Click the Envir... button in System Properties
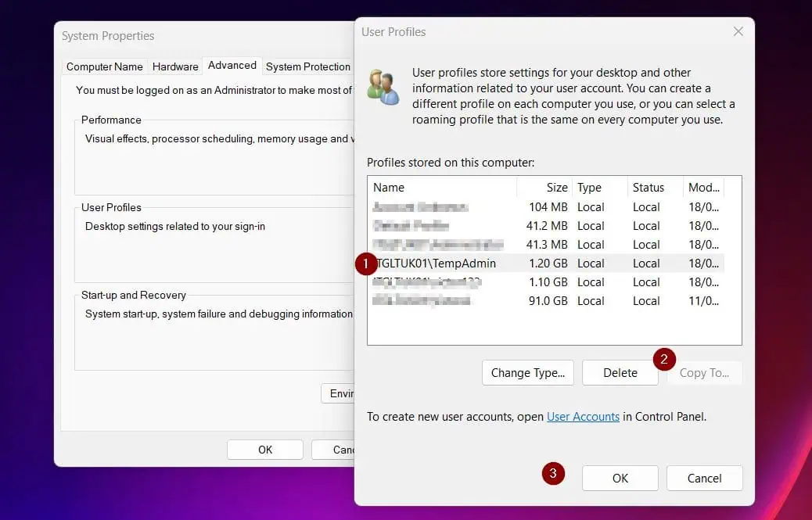Image resolution: width=812 pixels, height=520 pixels. coord(338,393)
